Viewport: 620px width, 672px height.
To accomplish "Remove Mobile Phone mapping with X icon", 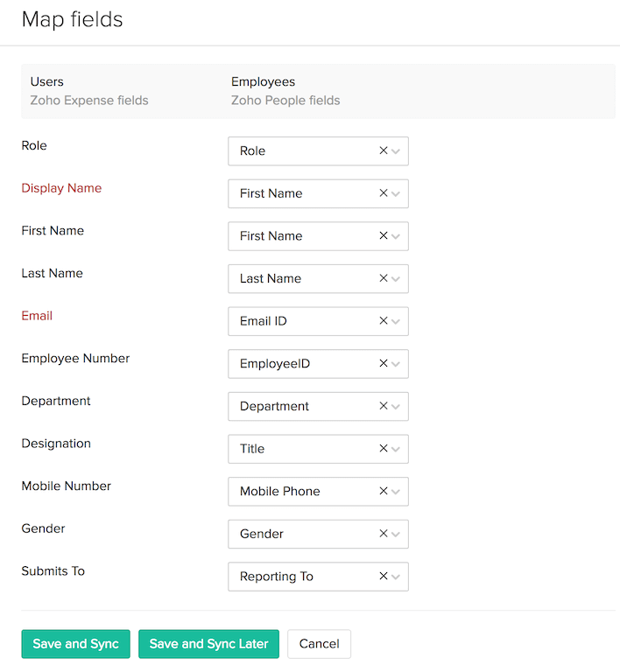I will pyautogui.click(x=384, y=491).
